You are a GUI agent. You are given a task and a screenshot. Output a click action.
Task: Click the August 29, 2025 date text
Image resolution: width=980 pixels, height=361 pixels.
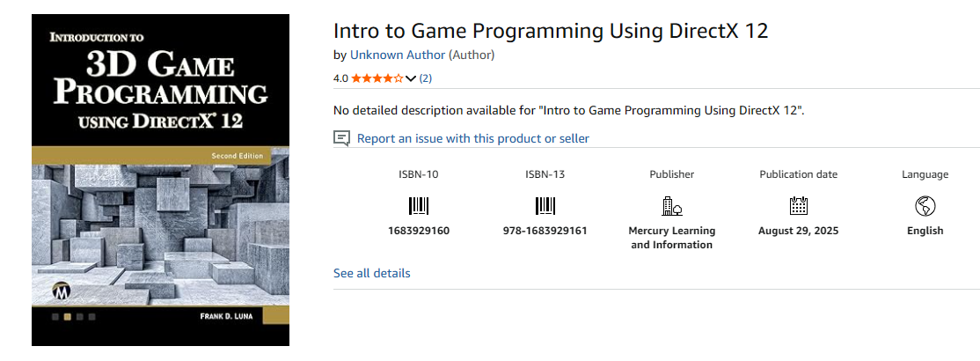tap(799, 231)
